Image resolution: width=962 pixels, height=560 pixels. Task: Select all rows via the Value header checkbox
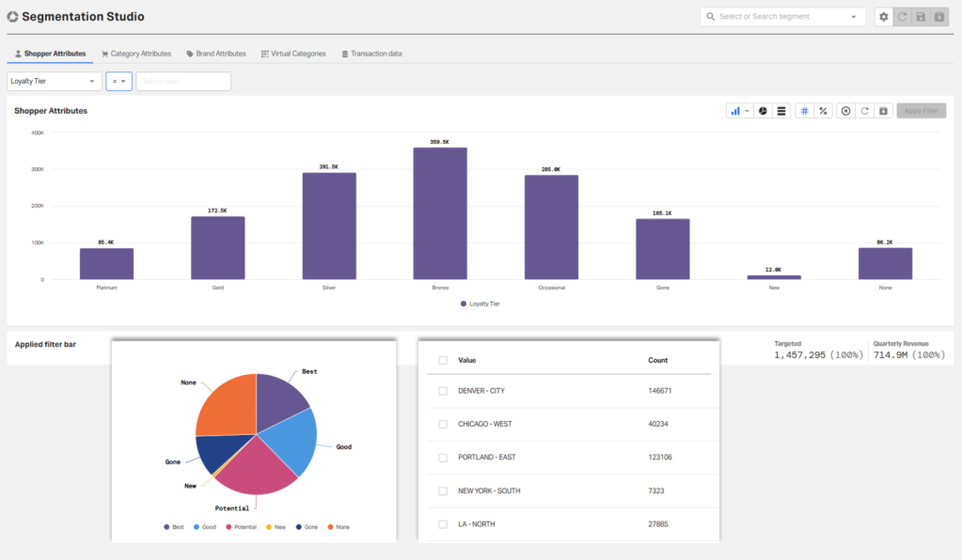point(442,360)
